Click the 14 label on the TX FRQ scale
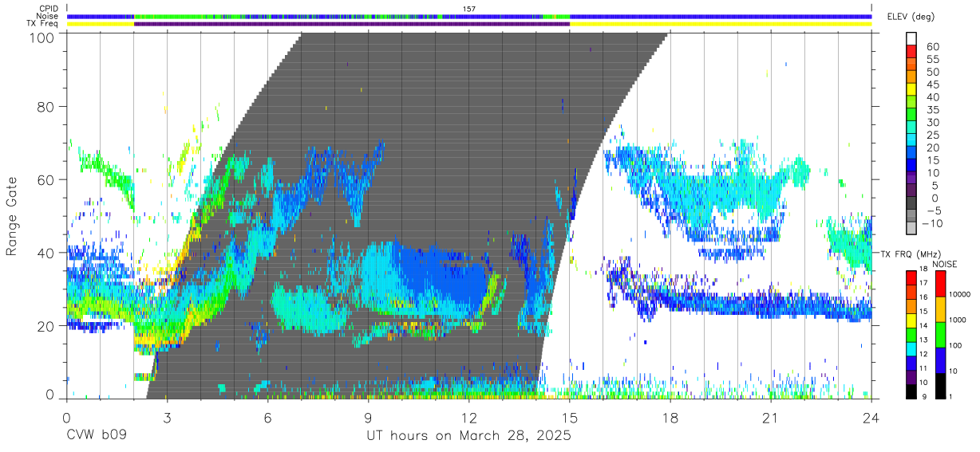This screenshot has width=980, height=452. coord(923,325)
